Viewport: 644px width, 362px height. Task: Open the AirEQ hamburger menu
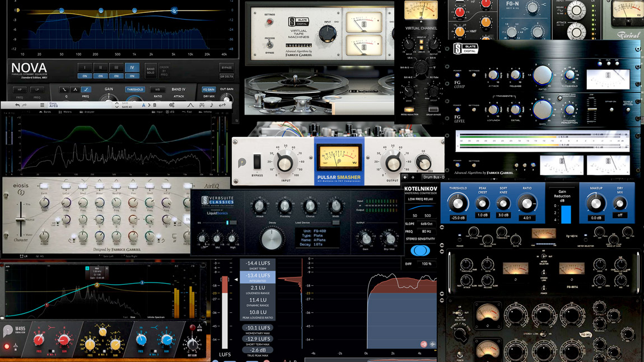click(42, 105)
